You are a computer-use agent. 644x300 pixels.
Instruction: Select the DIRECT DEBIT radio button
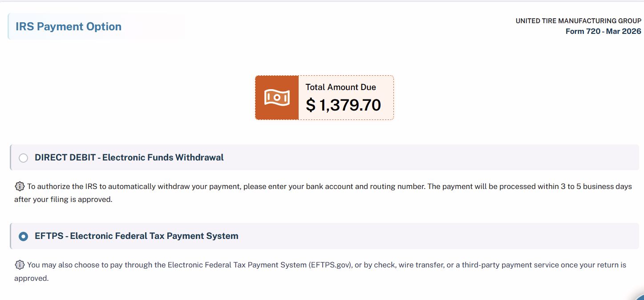click(24, 158)
